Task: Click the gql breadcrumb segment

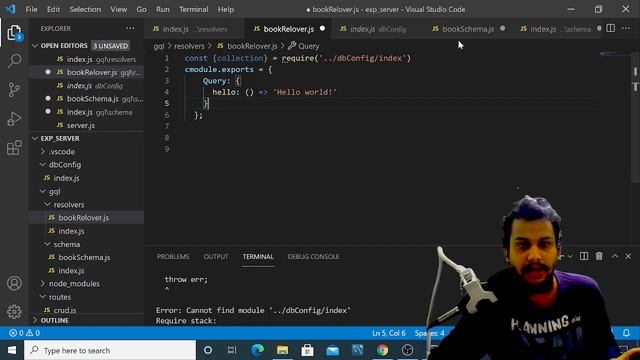Action: [x=159, y=46]
